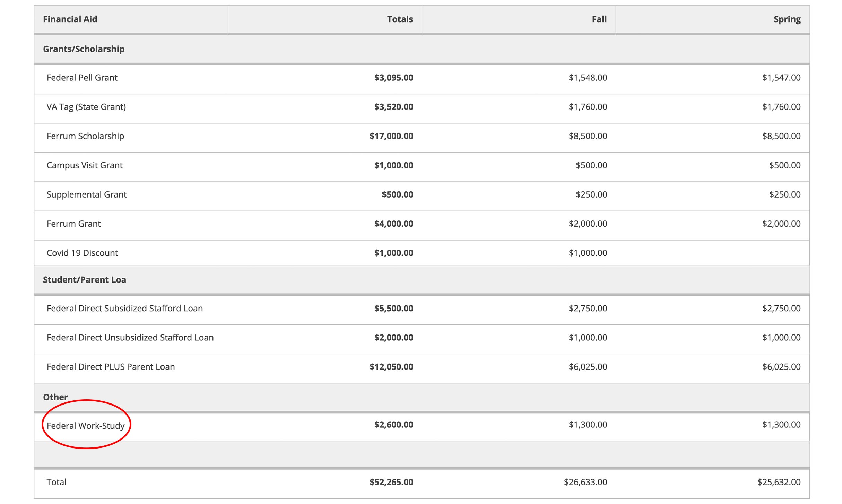Click the Federal Pell Grant row label
The width and height of the screenshot is (842, 504).
click(82, 78)
